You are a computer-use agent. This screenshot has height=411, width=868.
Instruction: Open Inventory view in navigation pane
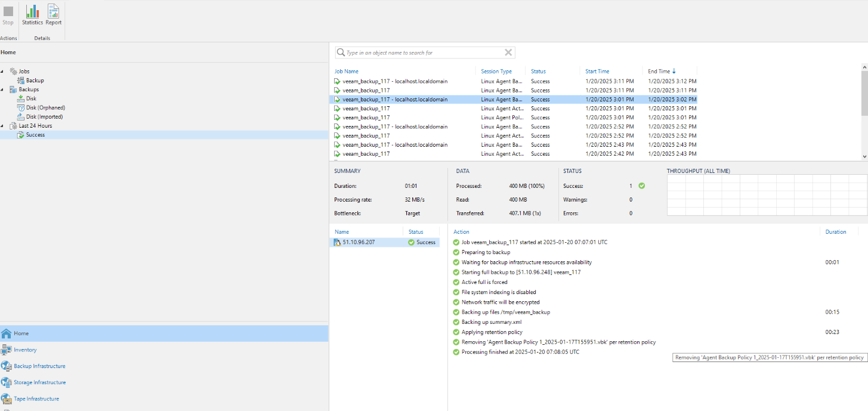(25, 350)
